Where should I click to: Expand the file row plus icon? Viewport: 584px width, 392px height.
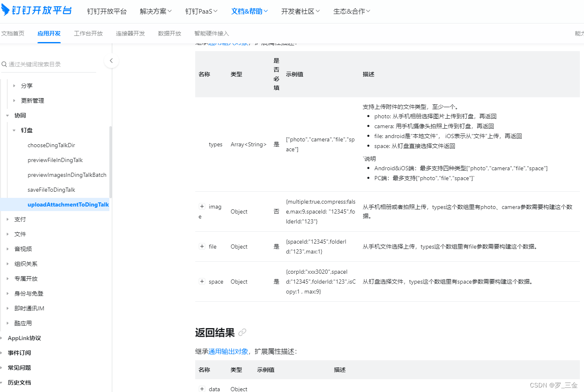202,246
